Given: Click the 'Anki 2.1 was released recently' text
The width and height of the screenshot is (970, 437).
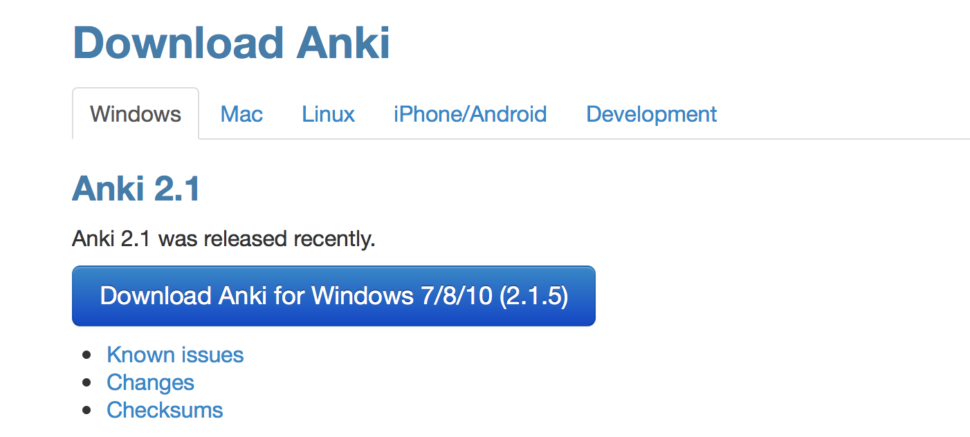Looking at the screenshot, I should pyautogui.click(x=223, y=239).
